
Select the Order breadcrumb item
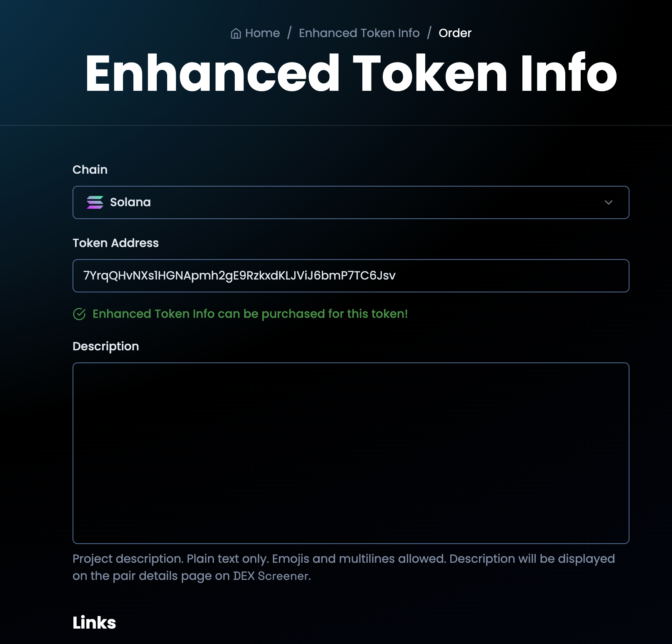[x=455, y=33]
